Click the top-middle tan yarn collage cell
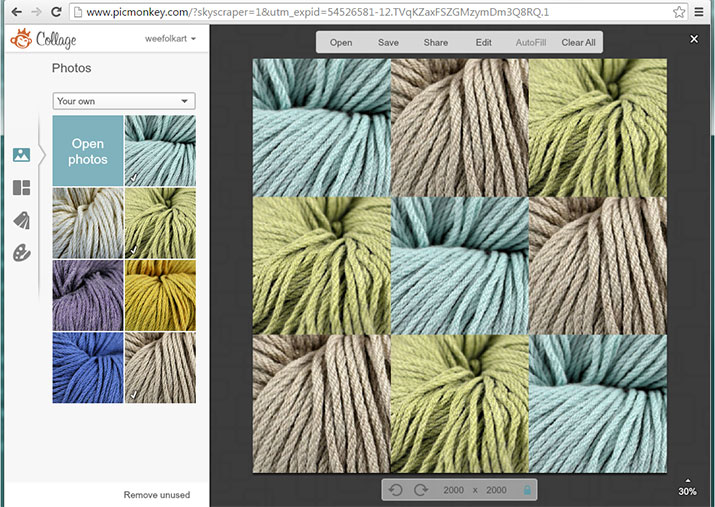 coord(460,128)
